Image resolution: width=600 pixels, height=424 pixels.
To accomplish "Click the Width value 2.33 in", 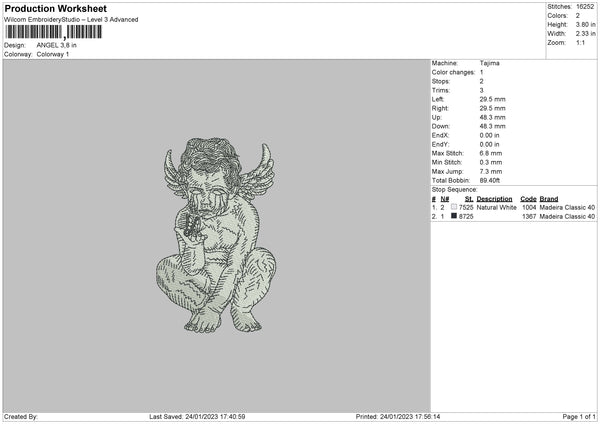I will [585, 34].
